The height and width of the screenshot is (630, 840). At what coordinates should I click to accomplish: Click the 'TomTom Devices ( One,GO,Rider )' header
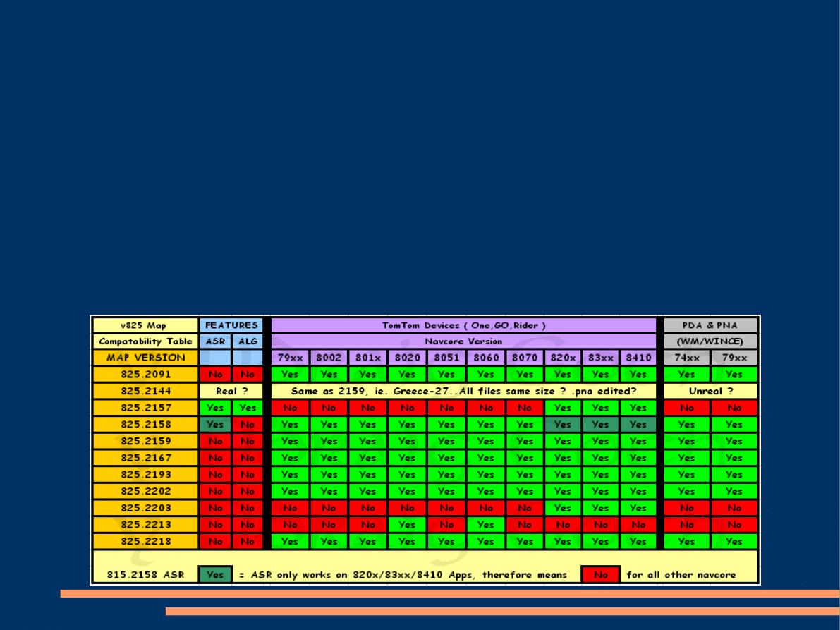point(463,325)
